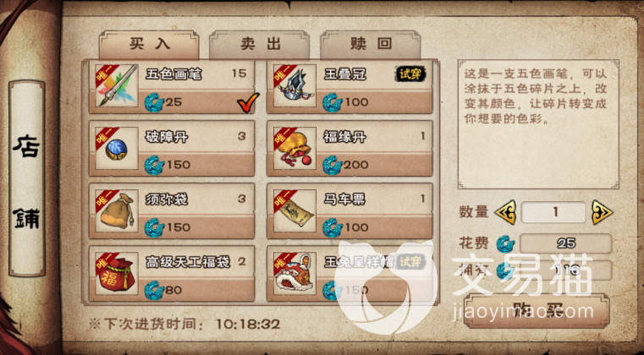Click the 玉叠冠 helmet item icon
This screenshot has height=355, width=644.
[x=294, y=85]
